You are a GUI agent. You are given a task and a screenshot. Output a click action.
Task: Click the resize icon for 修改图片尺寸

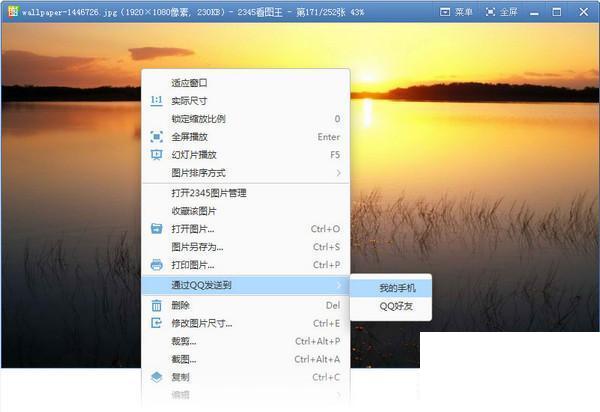(x=157, y=323)
